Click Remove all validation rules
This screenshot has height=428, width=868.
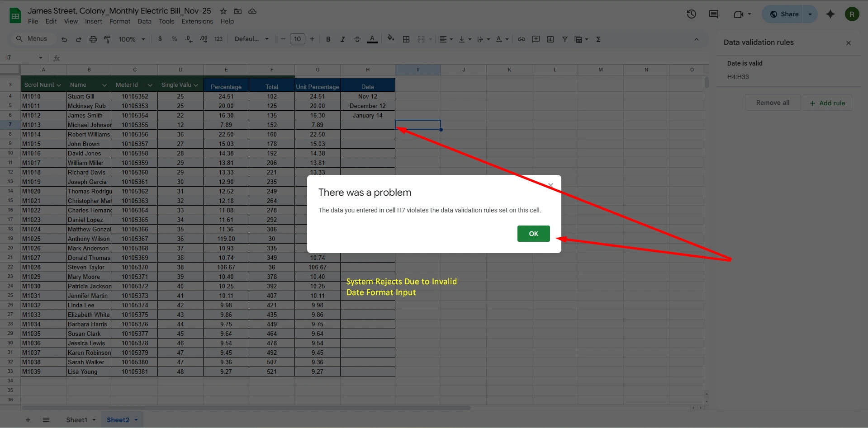coord(772,103)
